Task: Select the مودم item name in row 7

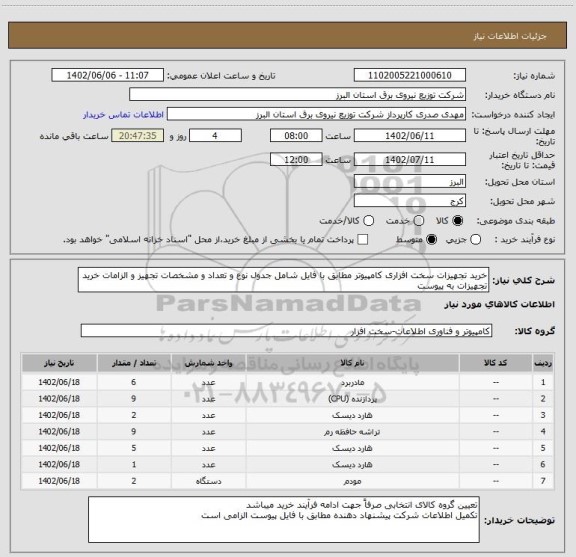Action: point(352,481)
